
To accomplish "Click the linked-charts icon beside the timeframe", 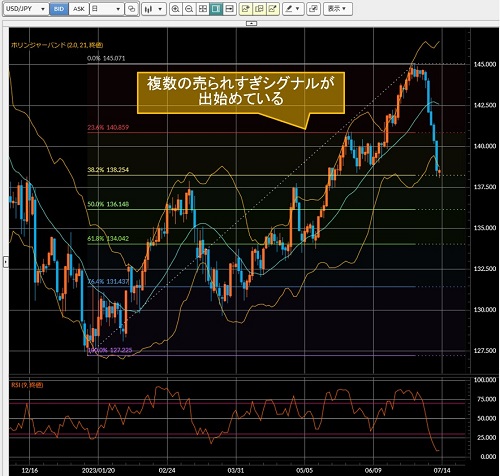I will 132,9.
